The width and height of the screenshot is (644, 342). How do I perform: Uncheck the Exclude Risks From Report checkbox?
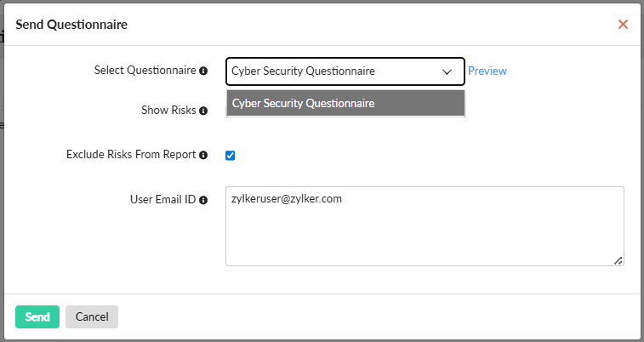pos(230,156)
